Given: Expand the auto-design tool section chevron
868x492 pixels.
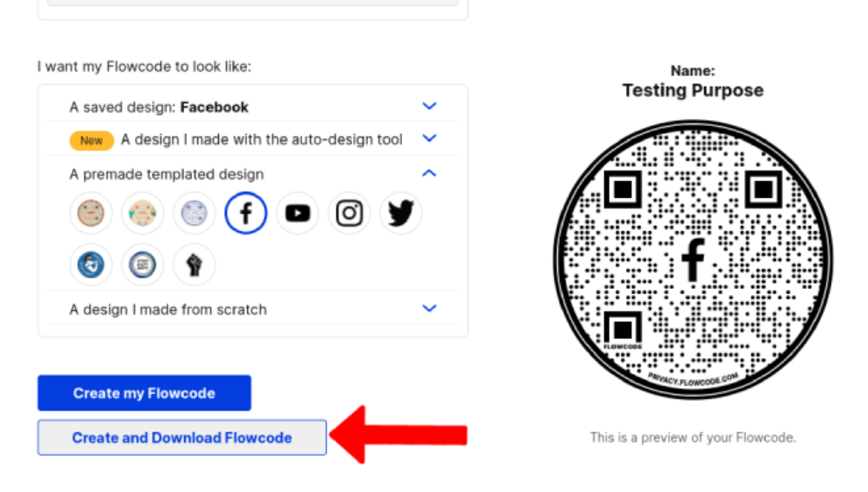Looking at the screenshot, I should [x=429, y=138].
